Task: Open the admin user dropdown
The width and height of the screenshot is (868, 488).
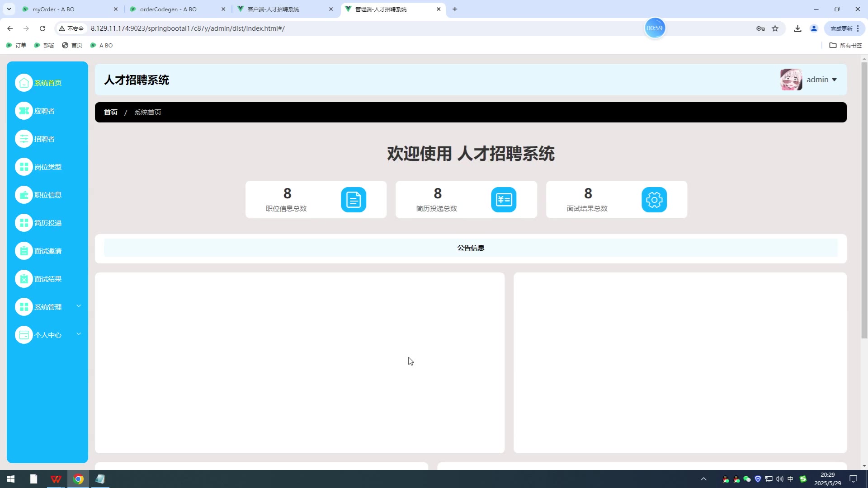Action: tap(821, 80)
